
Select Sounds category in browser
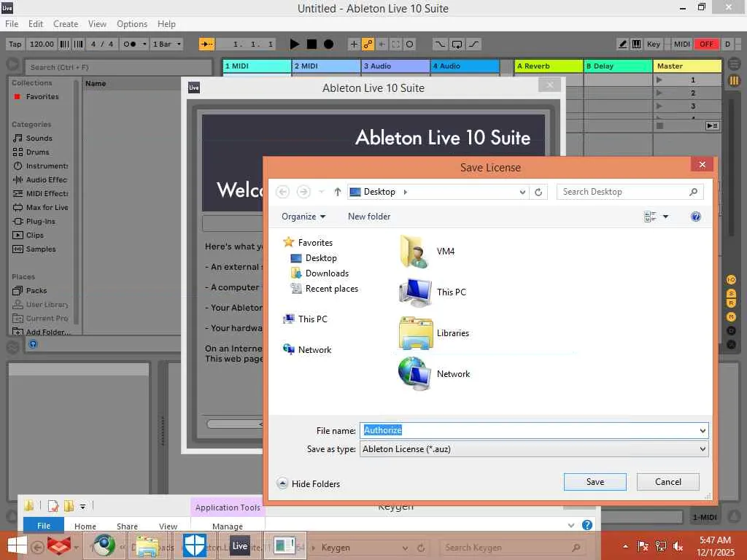(39, 138)
